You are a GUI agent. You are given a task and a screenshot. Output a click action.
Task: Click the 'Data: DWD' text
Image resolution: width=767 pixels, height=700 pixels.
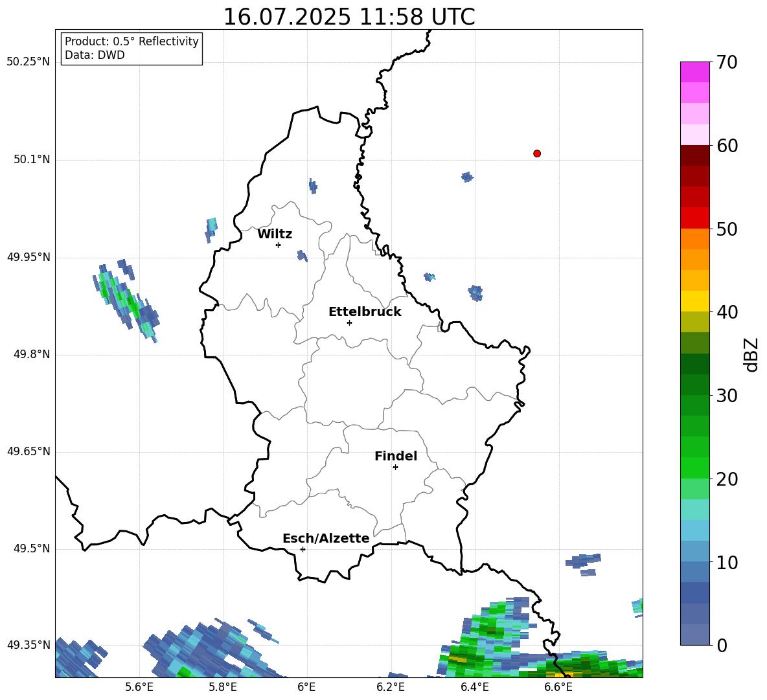95,55
